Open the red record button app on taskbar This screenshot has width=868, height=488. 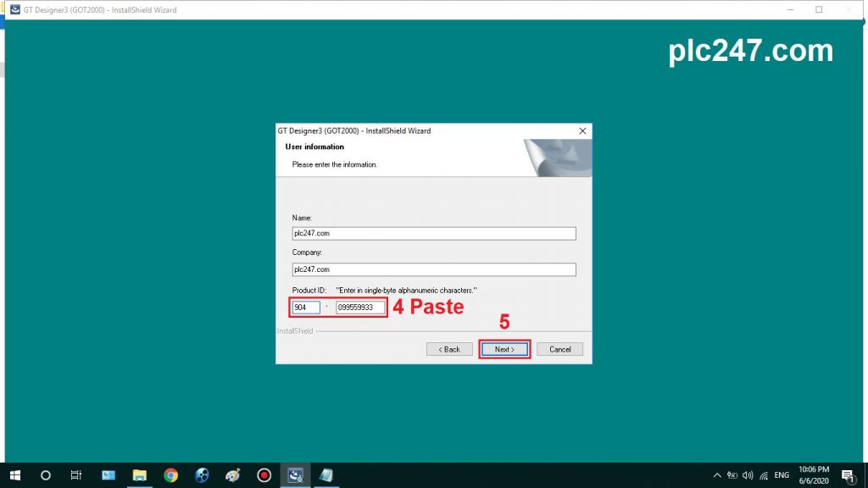click(264, 475)
